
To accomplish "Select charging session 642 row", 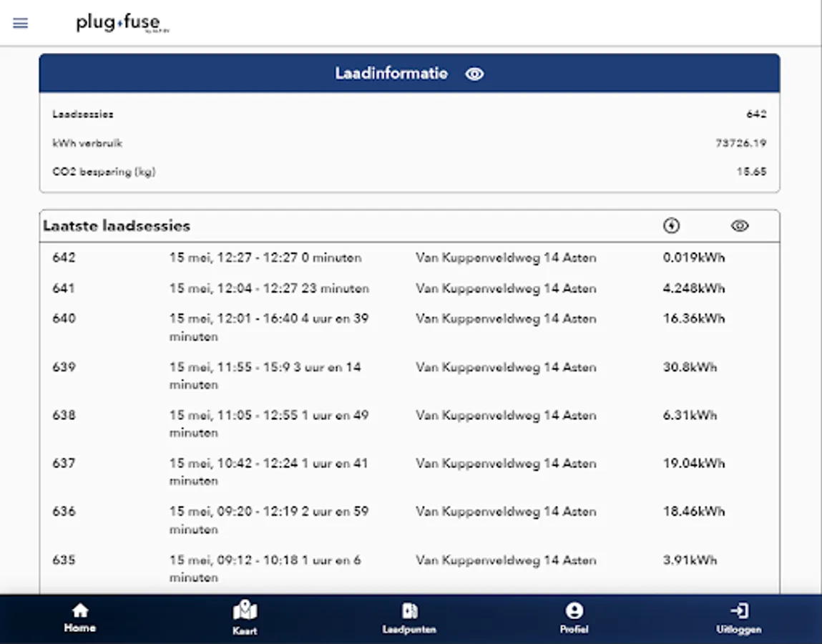I will pyautogui.click(x=409, y=258).
